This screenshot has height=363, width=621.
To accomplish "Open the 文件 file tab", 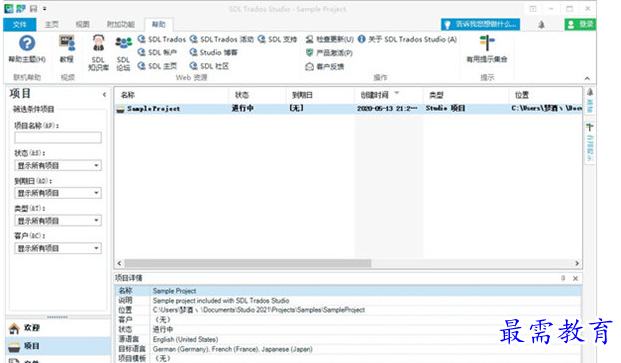I will tap(19, 25).
